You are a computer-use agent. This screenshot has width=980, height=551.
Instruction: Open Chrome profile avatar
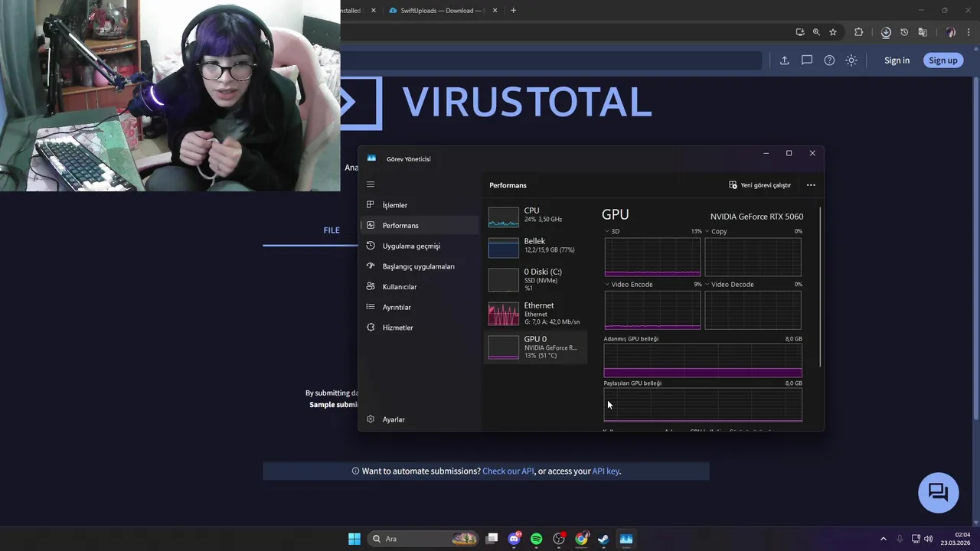(x=951, y=32)
